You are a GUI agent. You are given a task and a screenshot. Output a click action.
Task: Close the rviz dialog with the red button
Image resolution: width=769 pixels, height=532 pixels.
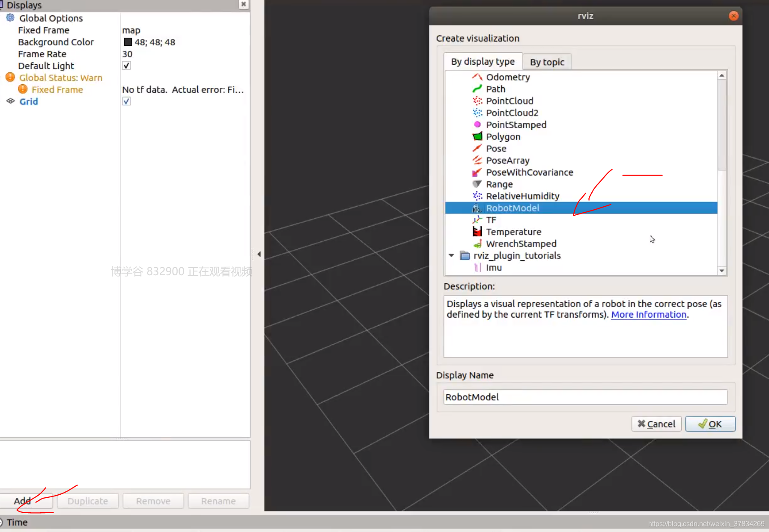(x=733, y=16)
